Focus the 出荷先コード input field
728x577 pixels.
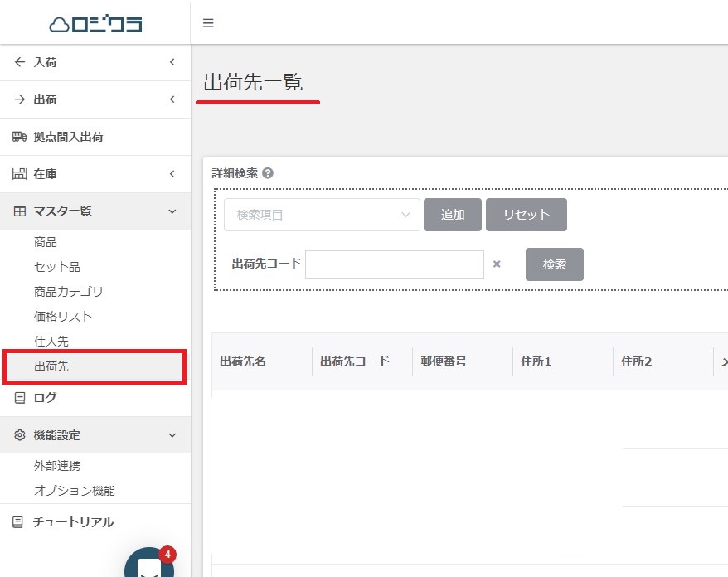(x=395, y=264)
